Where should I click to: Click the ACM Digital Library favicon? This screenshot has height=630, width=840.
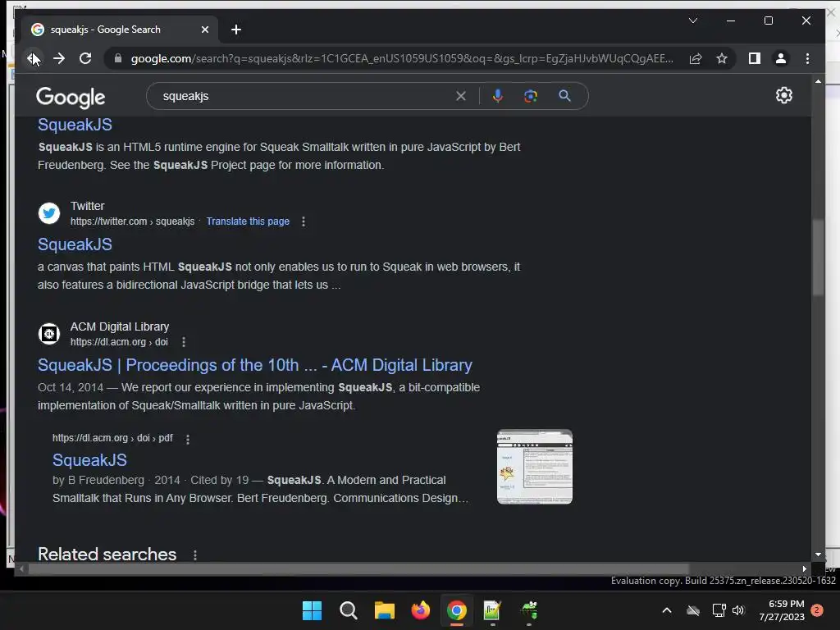point(48,334)
